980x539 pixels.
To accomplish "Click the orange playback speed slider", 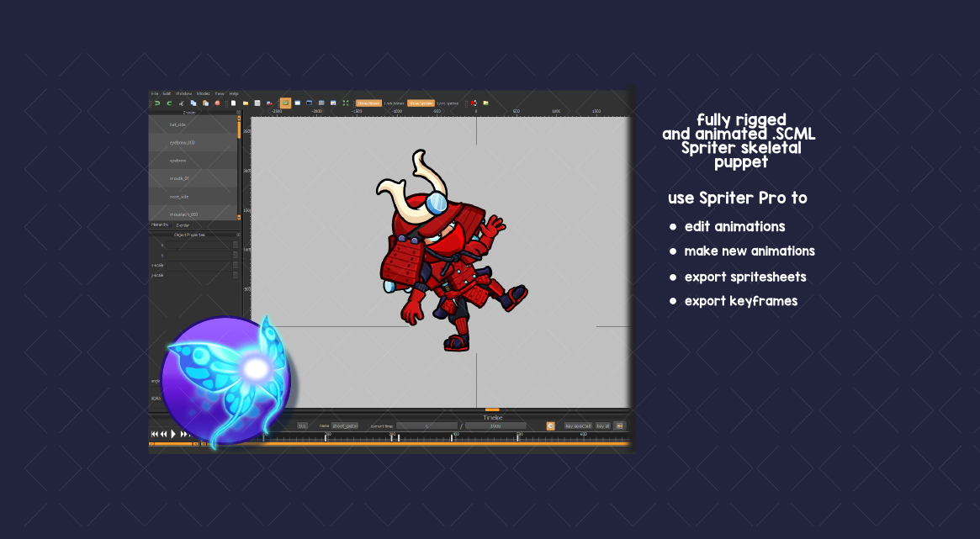I will [173, 443].
